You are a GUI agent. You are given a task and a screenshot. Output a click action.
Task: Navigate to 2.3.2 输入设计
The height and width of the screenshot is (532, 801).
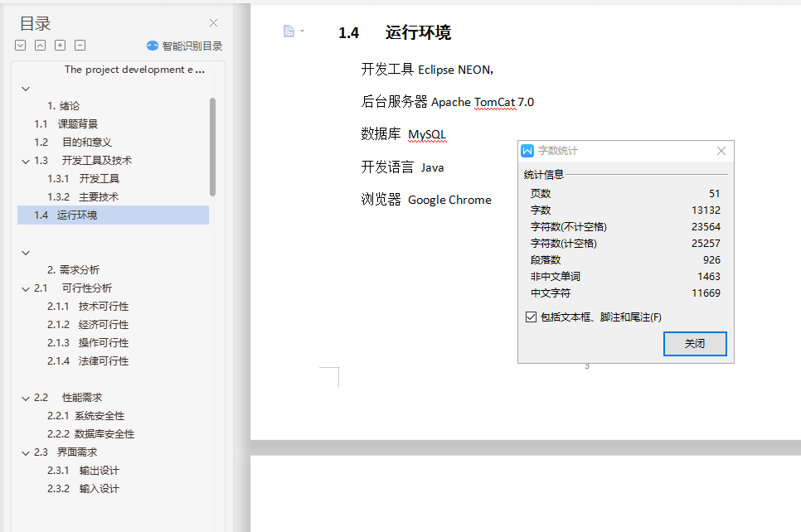coord(83,489)
